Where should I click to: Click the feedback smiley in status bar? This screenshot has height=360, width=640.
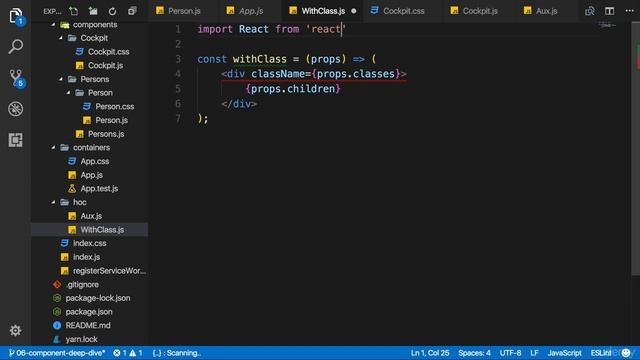pos(626,353)
